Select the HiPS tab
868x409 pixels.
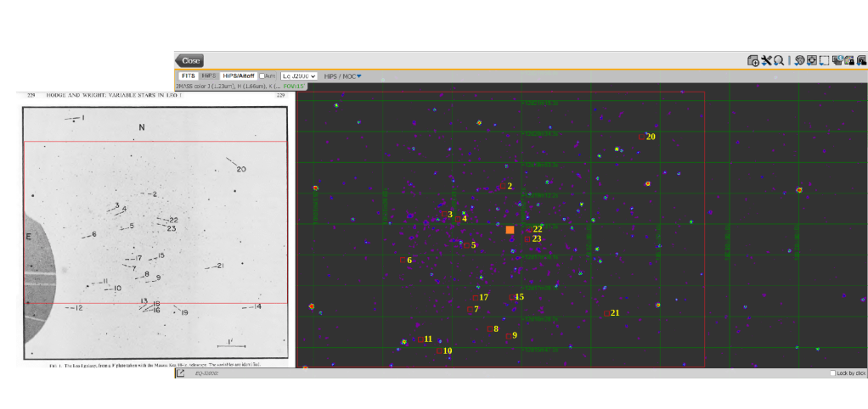(x=209, y=76)
